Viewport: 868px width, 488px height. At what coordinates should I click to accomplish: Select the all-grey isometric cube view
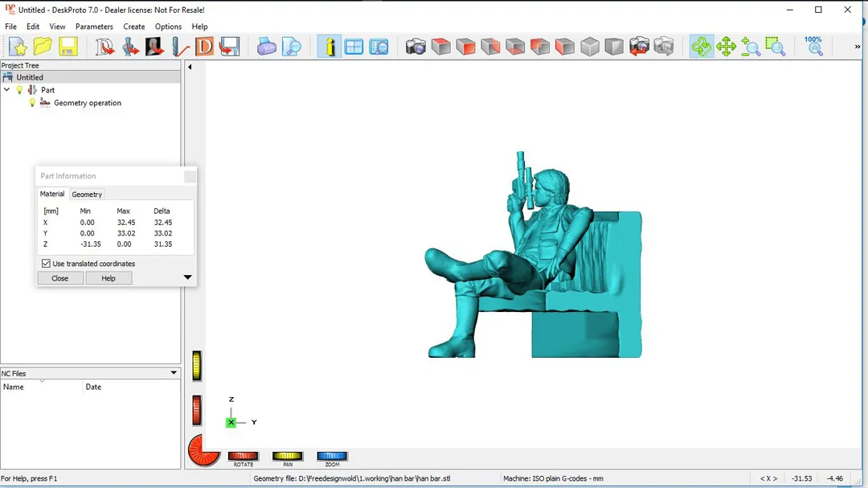coord(590,47)
